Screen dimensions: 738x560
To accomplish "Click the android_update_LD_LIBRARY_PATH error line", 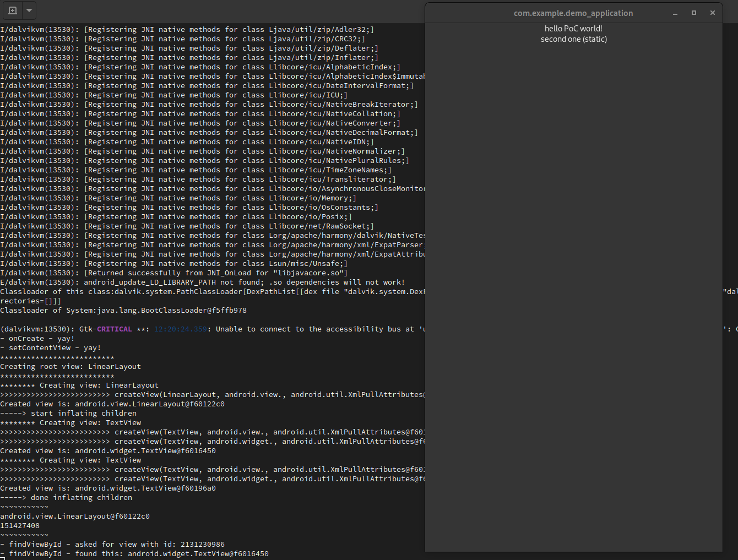I will (x=202, y=282).
